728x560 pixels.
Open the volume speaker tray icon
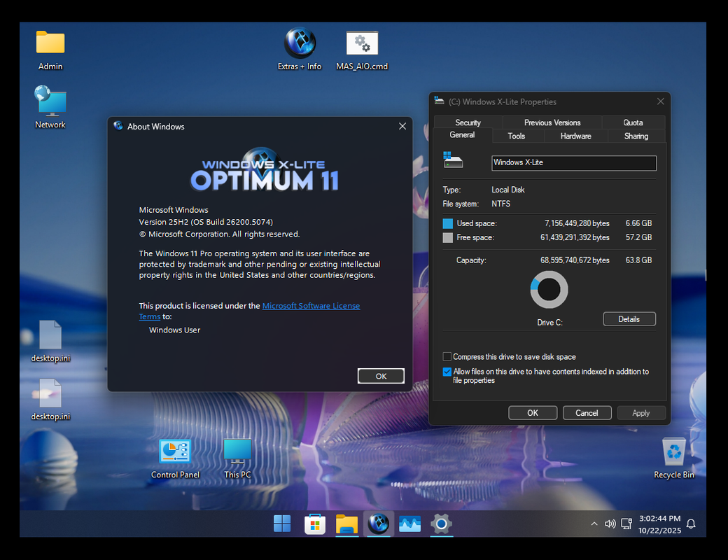coord(610,524)
